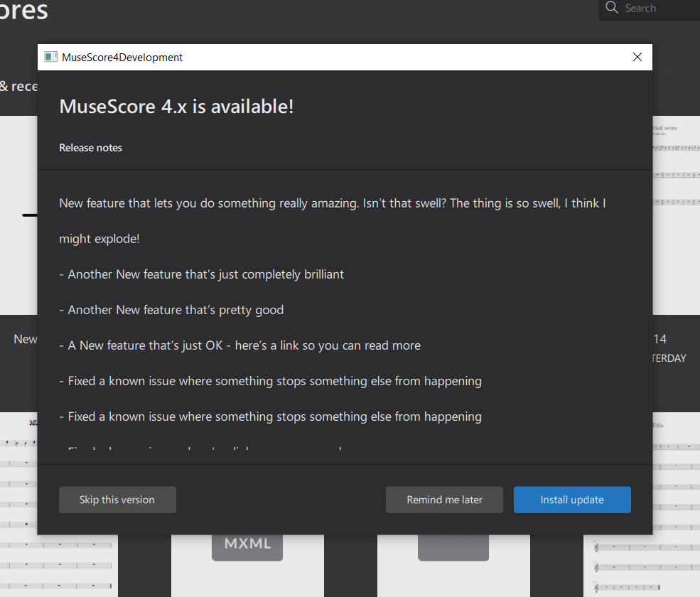Click the 'Release notes' label
The image size is (700, 597).
pyautogui.click(x=91, y=148)
